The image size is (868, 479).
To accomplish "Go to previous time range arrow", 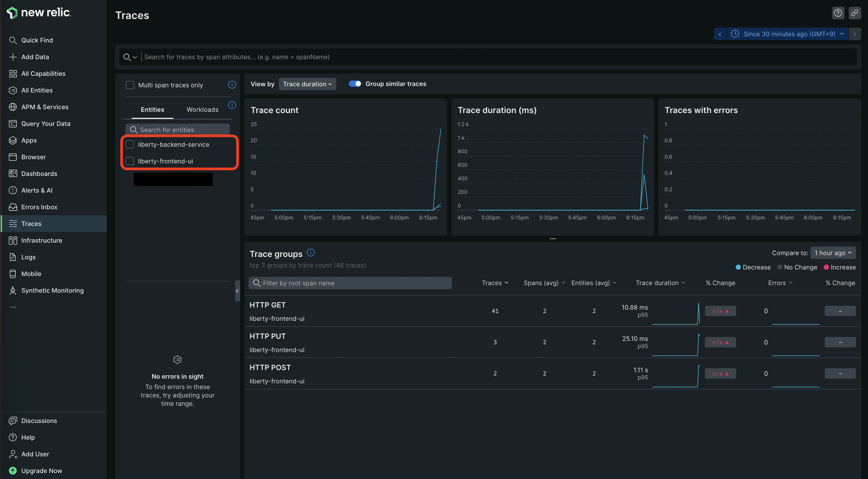I will tap(720, 34).
